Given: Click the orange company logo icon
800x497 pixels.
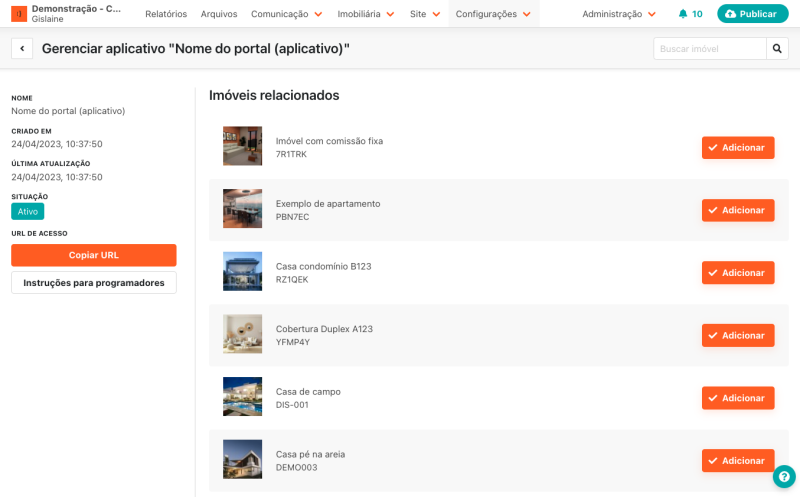Looking at the screenshot, I should pyautogui.click(x=19, y=14).
